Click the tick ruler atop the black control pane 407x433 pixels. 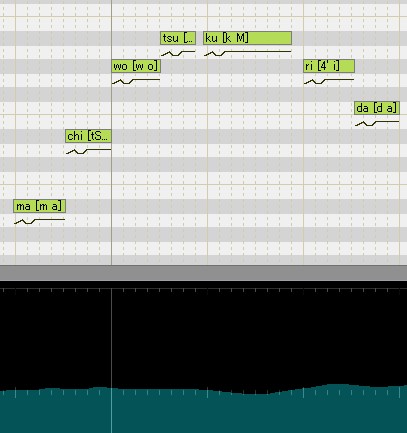(203, 291)
